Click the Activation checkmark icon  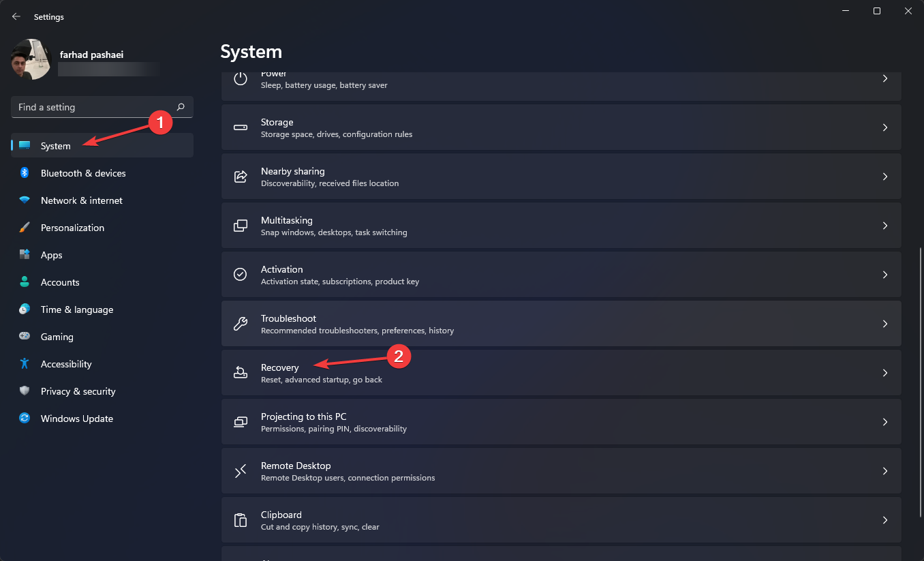241,275
